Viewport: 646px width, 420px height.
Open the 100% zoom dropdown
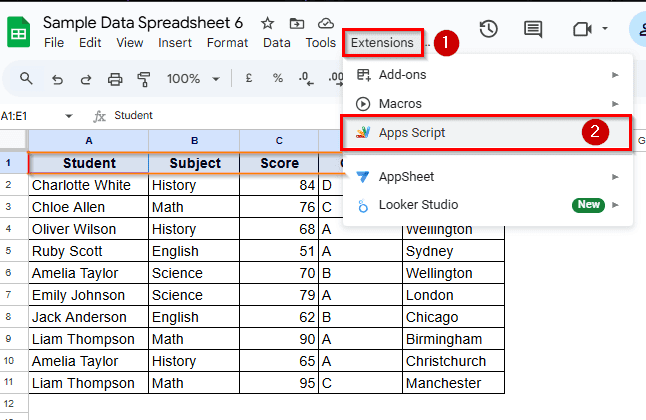tap(190, 78)
